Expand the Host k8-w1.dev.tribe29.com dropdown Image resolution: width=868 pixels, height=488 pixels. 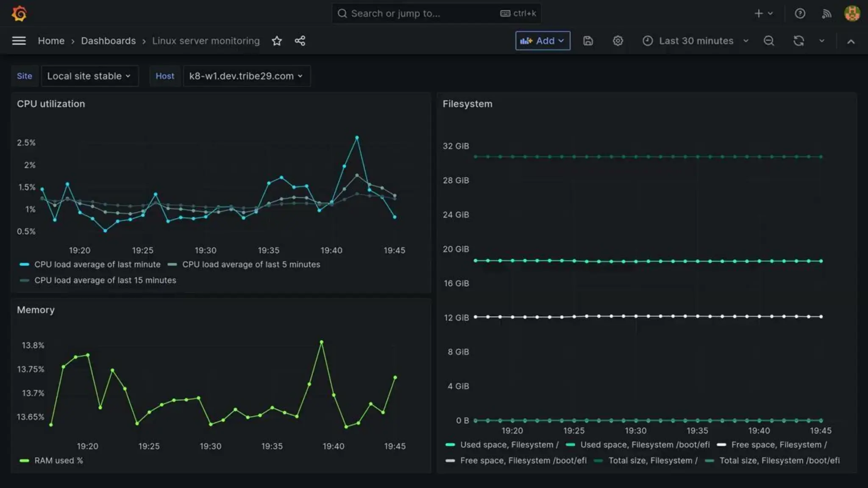[246, 76]
